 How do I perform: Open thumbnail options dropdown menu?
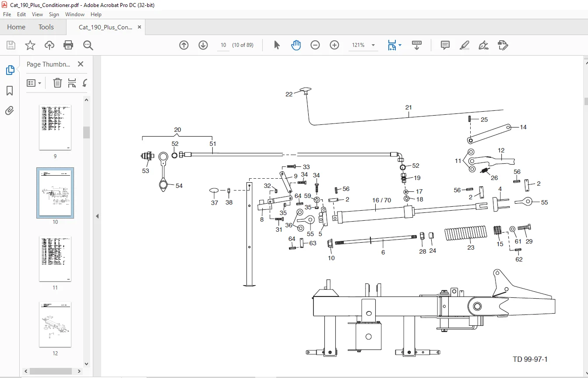pos(34,83)
